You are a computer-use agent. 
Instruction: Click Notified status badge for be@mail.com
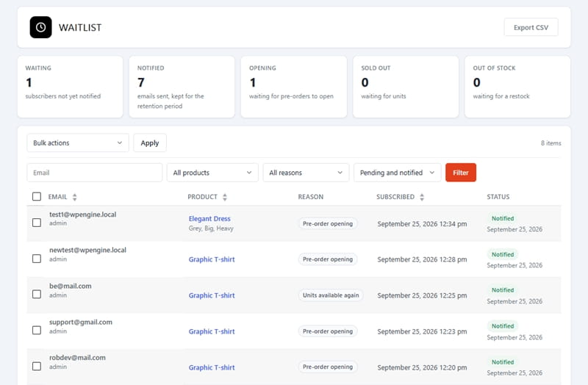point(503,290)
